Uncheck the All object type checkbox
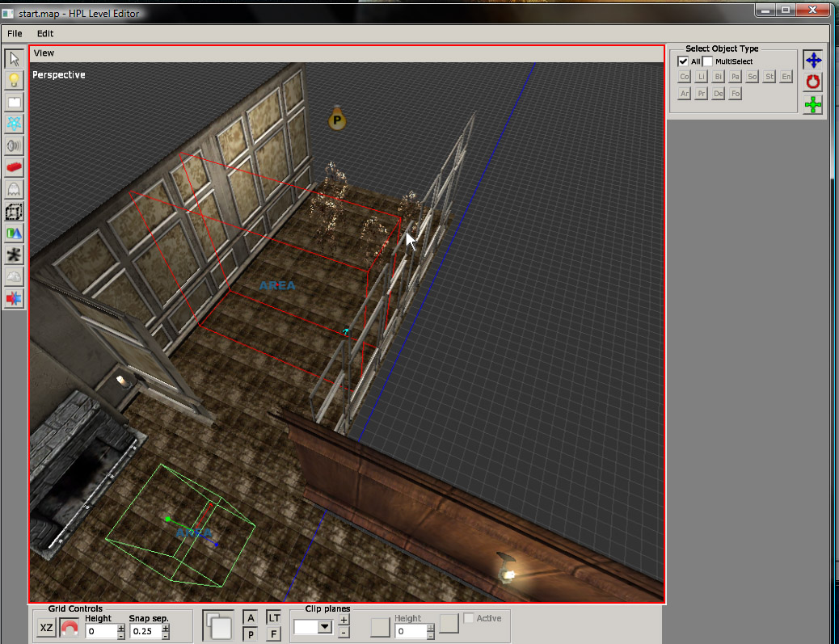Screen dimensions: 839x644 point(683,61)
